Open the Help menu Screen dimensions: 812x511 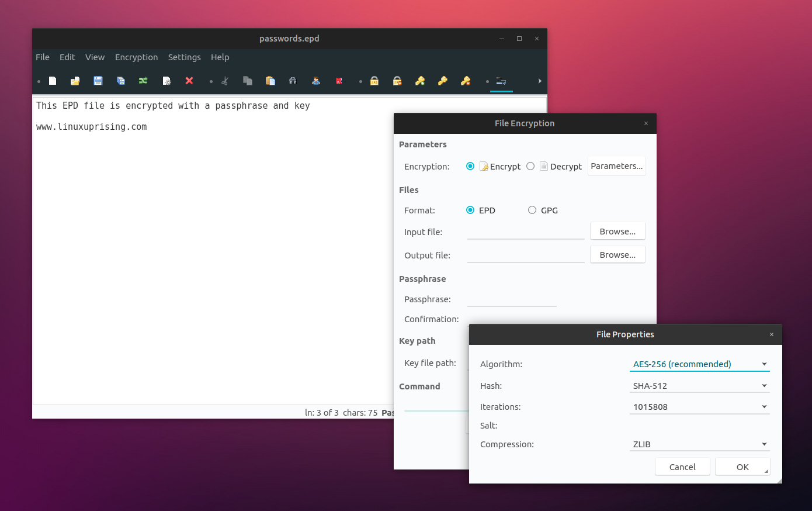click(x=220, y=57)
